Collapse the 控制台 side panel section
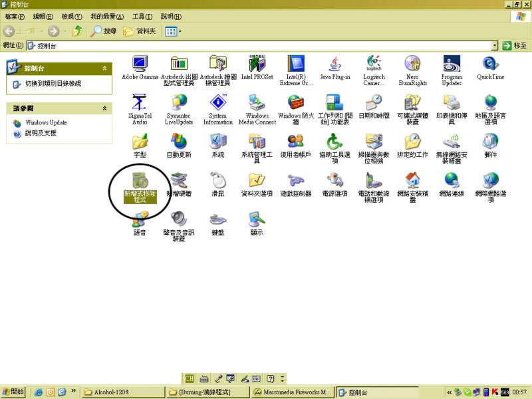Viewport: 532px width, 399px height. [104, 68]
